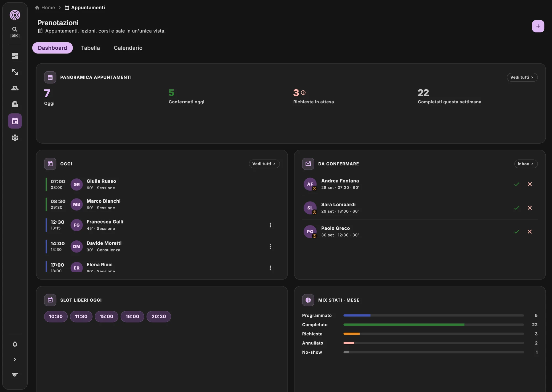Open Inbox from Da Confermare card
The image size is (552, 392).
pos(526,164)
